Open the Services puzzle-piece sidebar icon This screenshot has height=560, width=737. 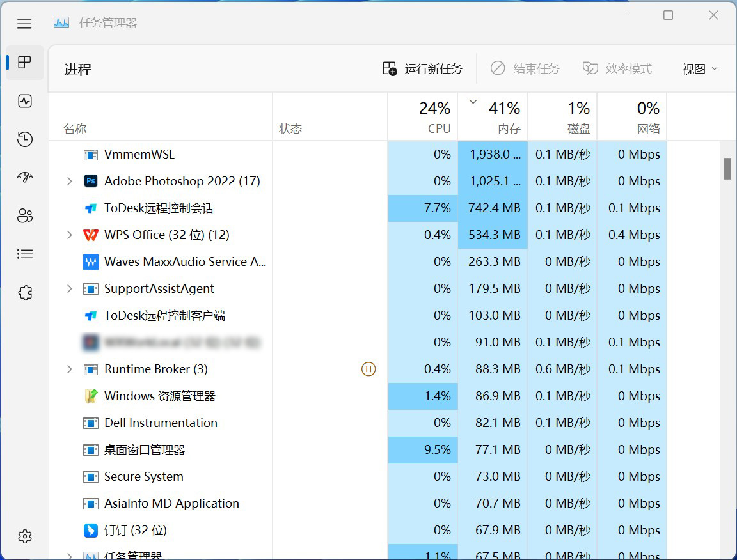click(25, 293)
